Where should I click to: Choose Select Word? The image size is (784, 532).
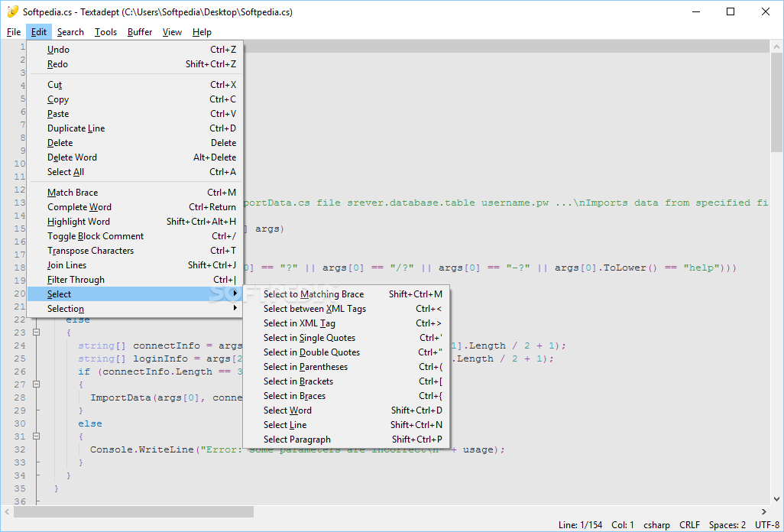coord(346,410)
